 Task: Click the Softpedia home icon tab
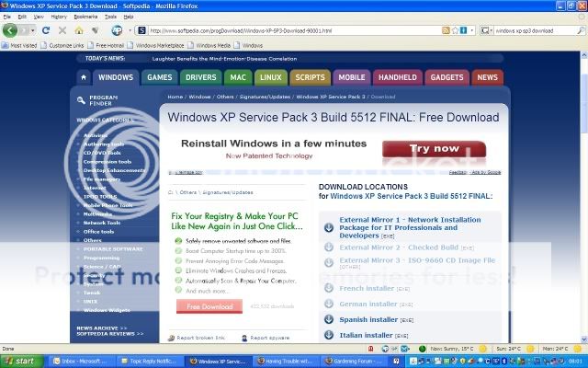click(x=85, y=78)
